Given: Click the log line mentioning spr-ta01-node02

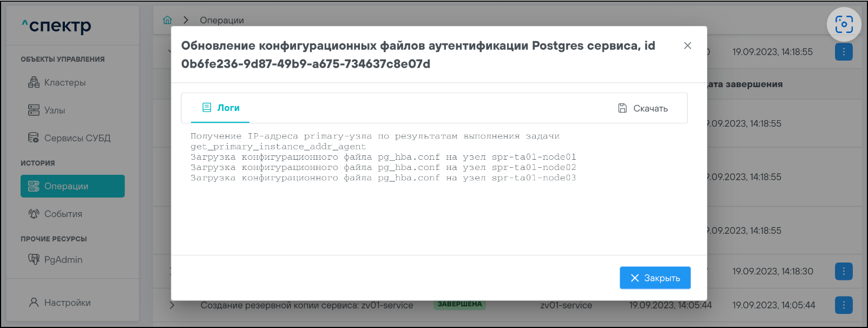Looking at the screenshot, I should [x=383, y=167].
